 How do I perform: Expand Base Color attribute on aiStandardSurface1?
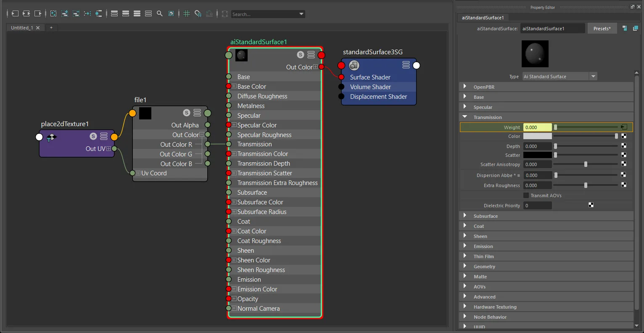click(x=234, y=86)
